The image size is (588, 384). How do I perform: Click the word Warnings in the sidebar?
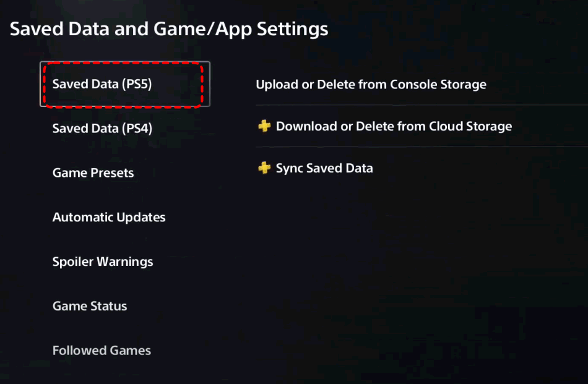pyautogui.click(x=125, y=262)
